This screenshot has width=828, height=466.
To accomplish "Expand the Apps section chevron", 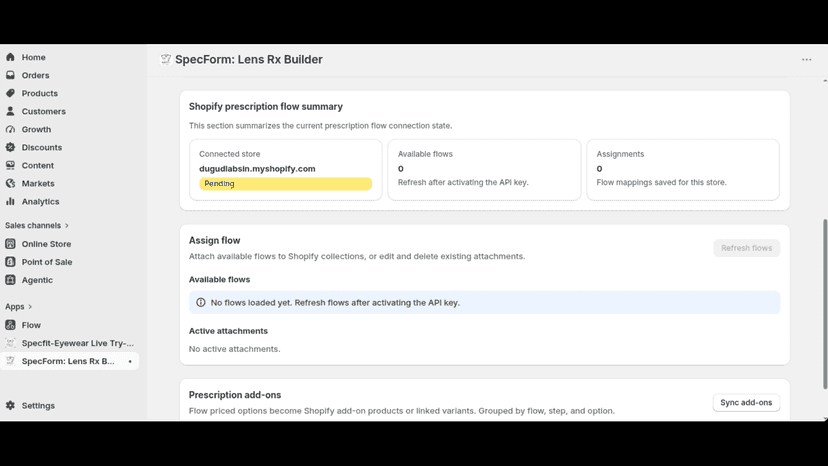I will tap(30, 306).
